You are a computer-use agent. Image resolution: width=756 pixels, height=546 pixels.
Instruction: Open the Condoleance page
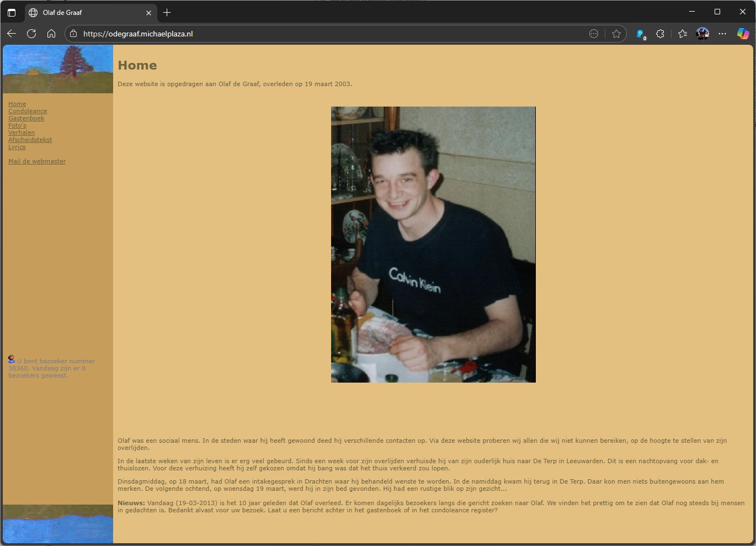point(28,111)
